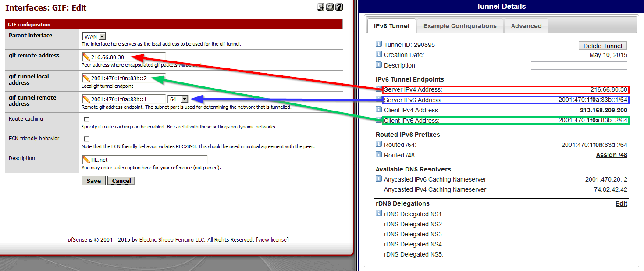Click the info icon beside rDNS Delegated NS1
This screenshot has width=644, height=271.
coord(379,214)
